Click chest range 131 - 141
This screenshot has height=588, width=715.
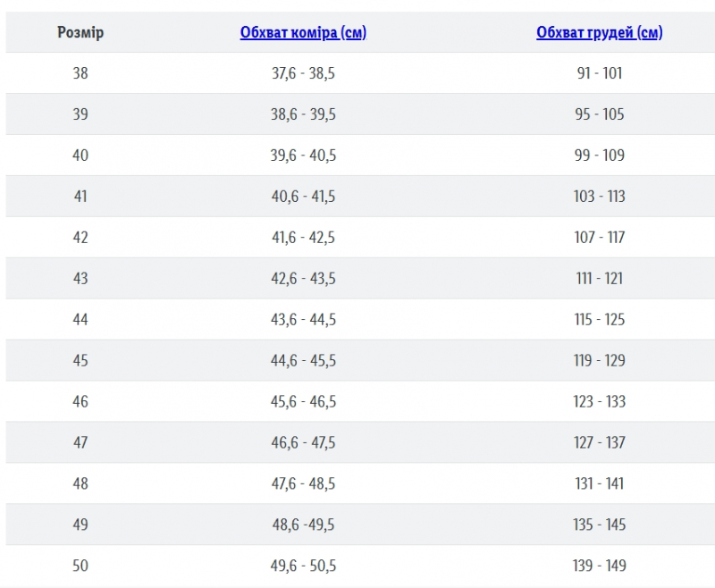(599, 483)
